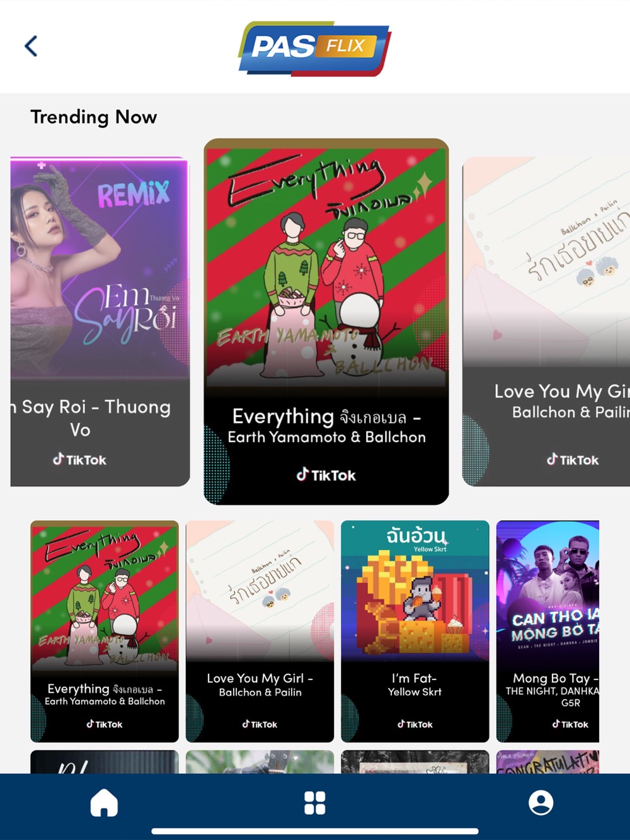630x840 pixels.
Task: Select Mong Bo Tay thumbnail
Action: click(547, 591)
